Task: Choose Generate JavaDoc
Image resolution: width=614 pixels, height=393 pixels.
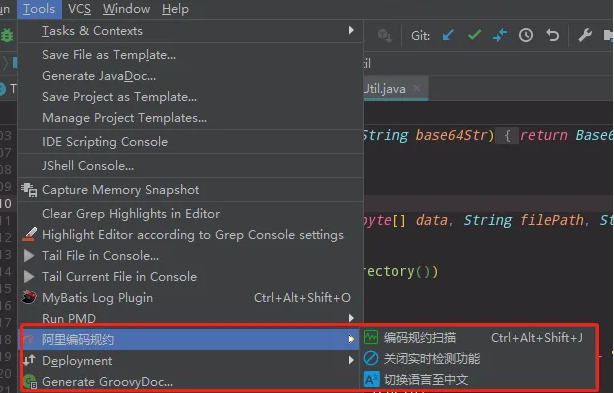Action: [x=190, y=76]
